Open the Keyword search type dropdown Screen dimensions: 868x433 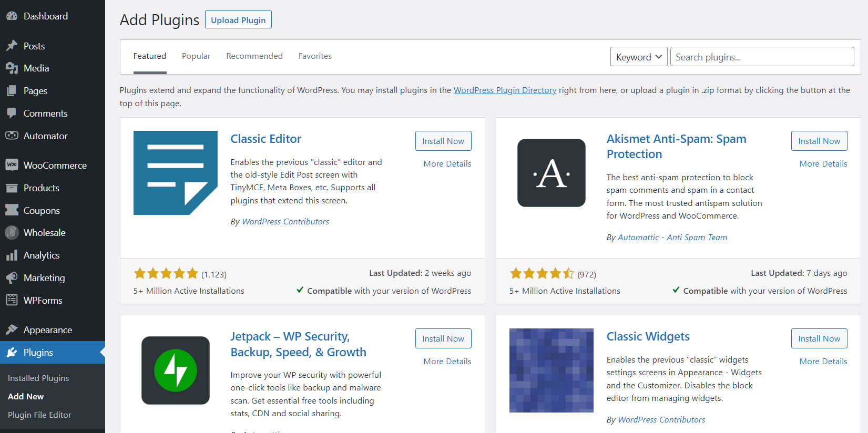pyautogui.click(x=639, y=57)
